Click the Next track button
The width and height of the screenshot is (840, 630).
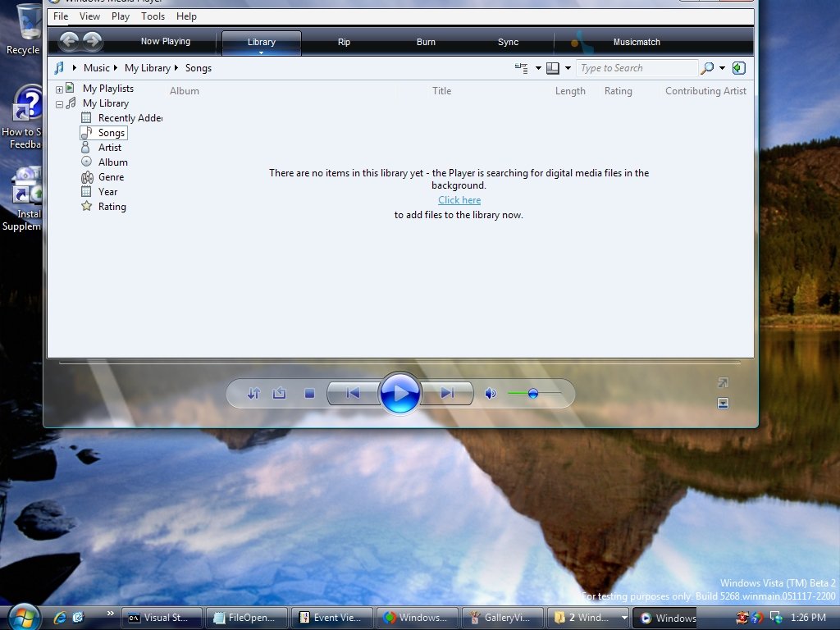click(447, 393)
